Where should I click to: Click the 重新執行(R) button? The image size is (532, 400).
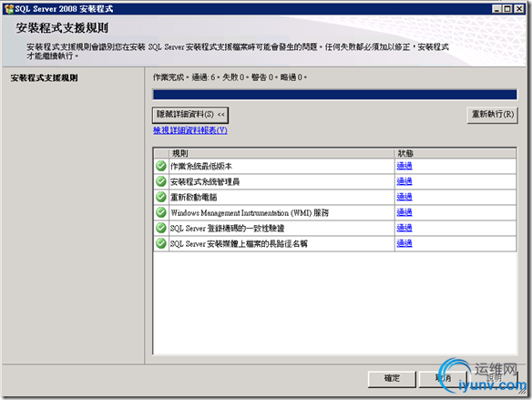pyautogui.click(x=493, y=115)
